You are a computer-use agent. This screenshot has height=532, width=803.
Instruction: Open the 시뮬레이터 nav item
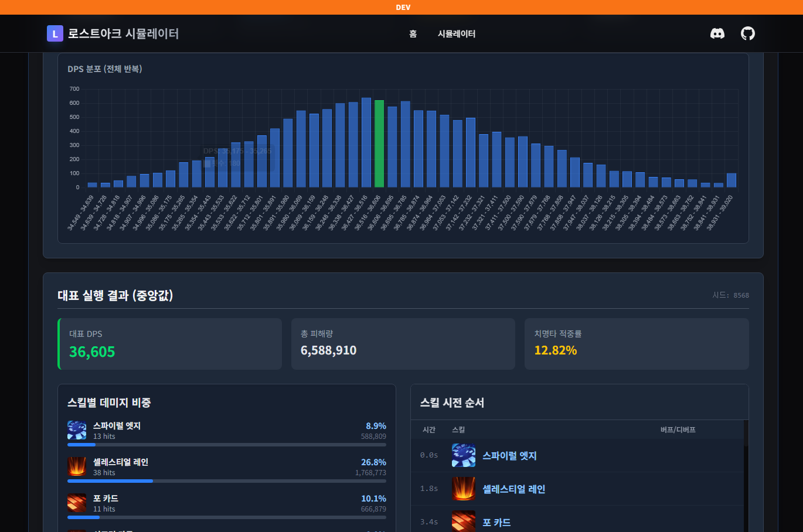(x=457, y=34)
